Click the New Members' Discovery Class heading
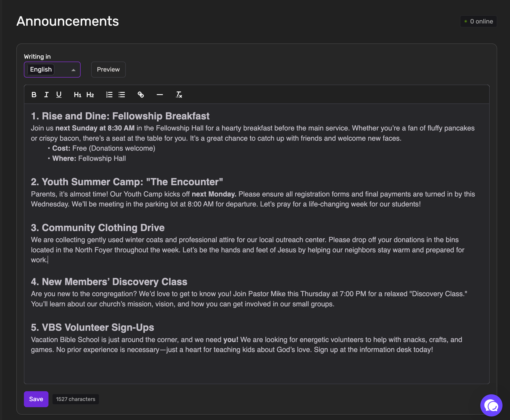 coord(109,282)
